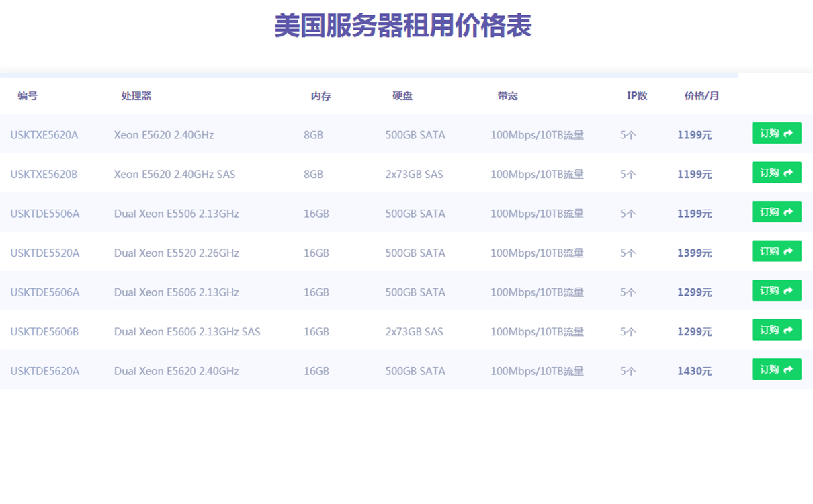
Task: Click the page title 美国服务器租用价格表
Action: (403, 26)
